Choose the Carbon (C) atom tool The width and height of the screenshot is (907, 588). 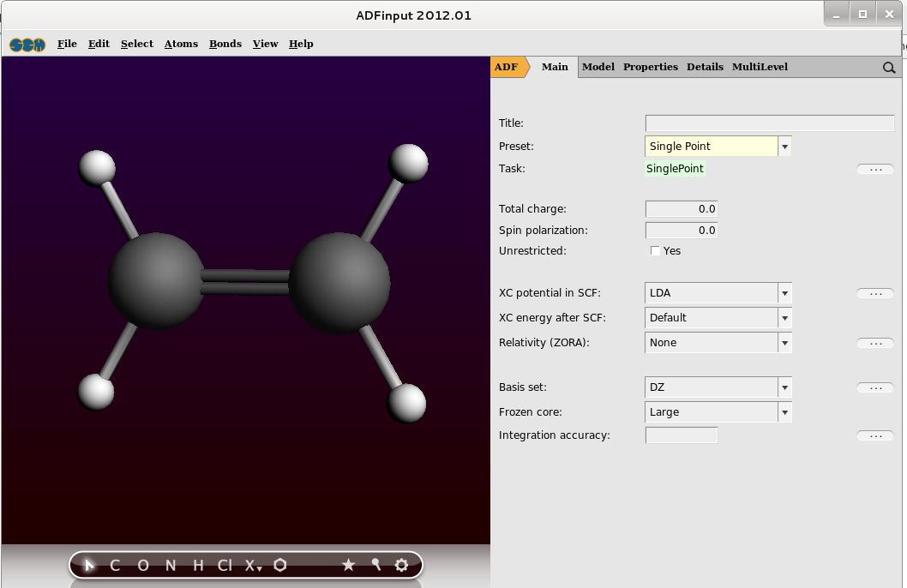115,565
